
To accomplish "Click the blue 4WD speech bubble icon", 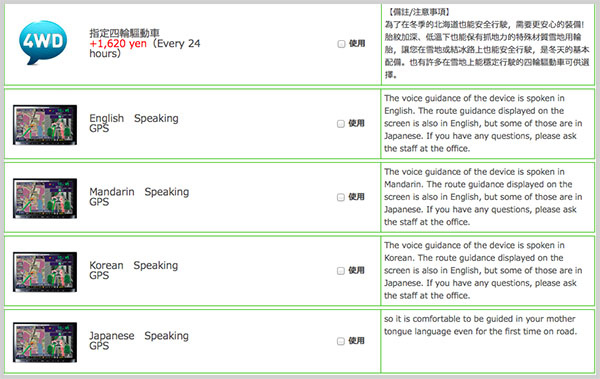I will pyautogui.click(x=43, y=42).
